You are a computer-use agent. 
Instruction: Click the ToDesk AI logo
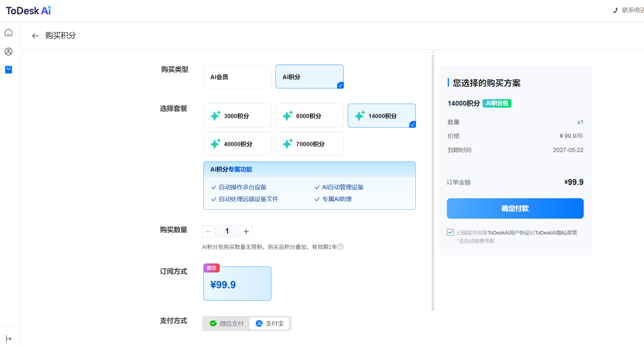coord(28,10)
